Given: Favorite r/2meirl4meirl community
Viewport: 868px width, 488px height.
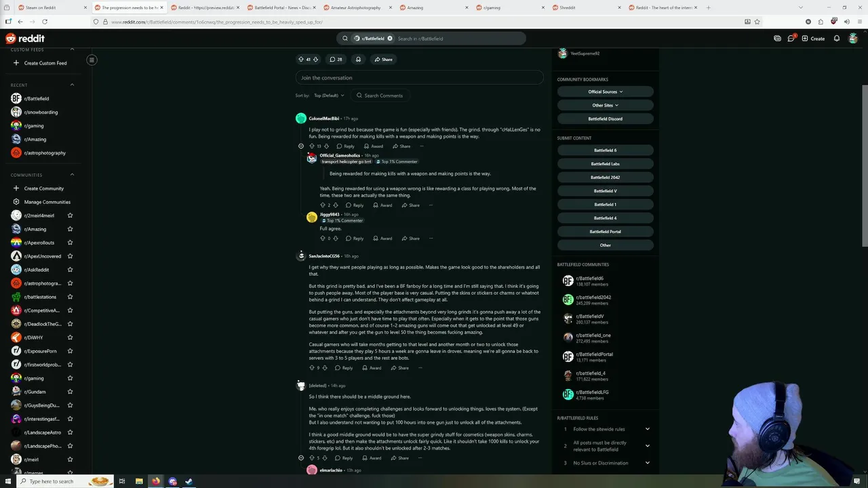Looking at the screenshot, I should [70, 216].
